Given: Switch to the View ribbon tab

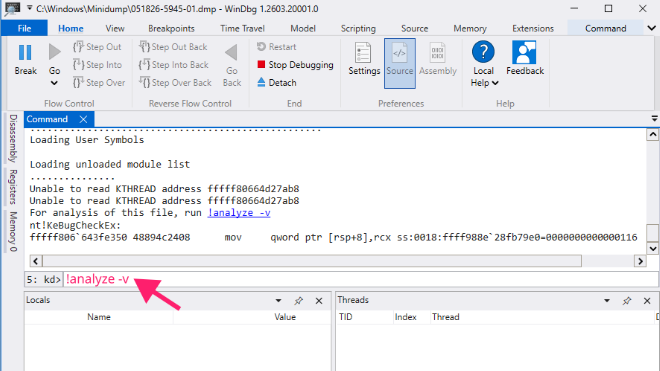Looking at the screenshot, I should coord(115,28).
